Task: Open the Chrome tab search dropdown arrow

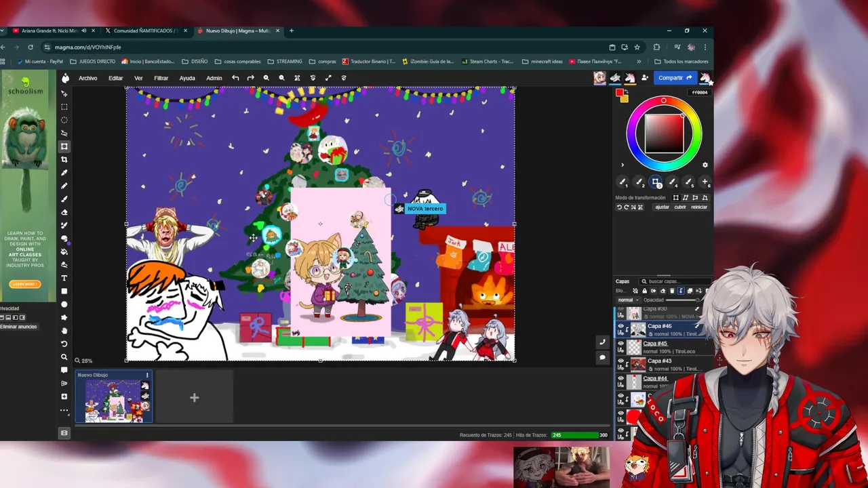Action: point(3,30)
